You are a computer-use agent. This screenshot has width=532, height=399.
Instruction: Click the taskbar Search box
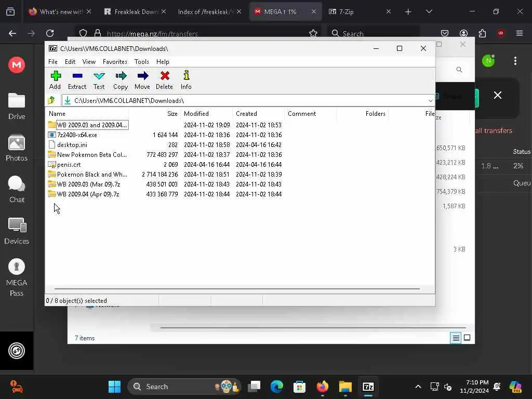184,387
